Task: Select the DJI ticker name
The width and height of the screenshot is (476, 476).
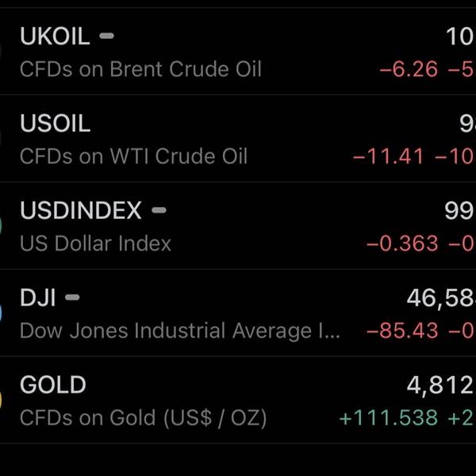Action: [x=38, y=298]
